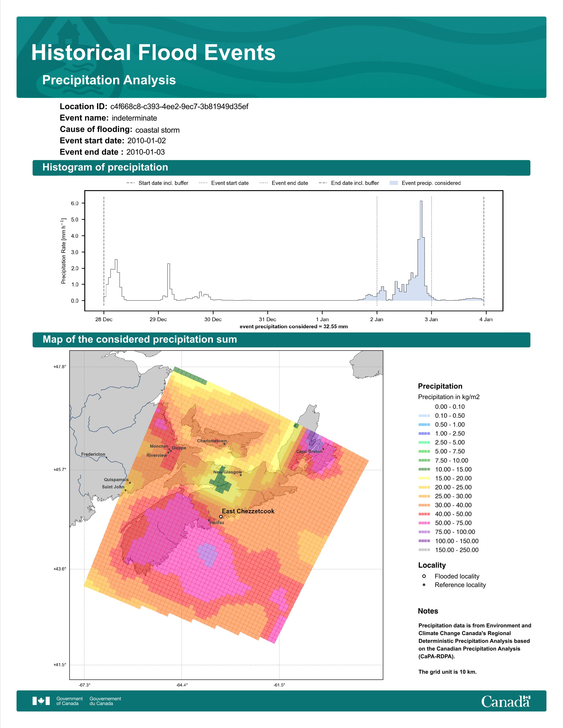Click the 1 Jan axis tick label
This screenshot has height=728, width=563.
coord(322,319)
